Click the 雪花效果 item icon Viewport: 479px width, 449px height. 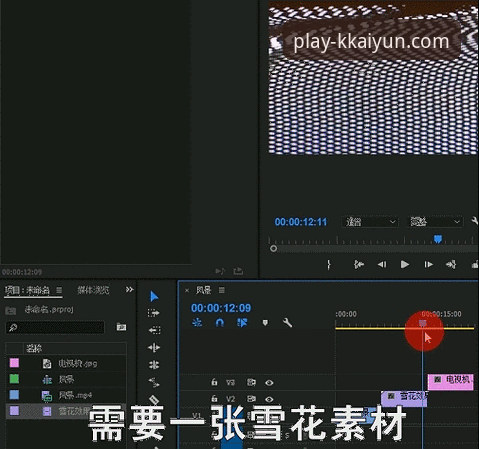coord(47,411)
